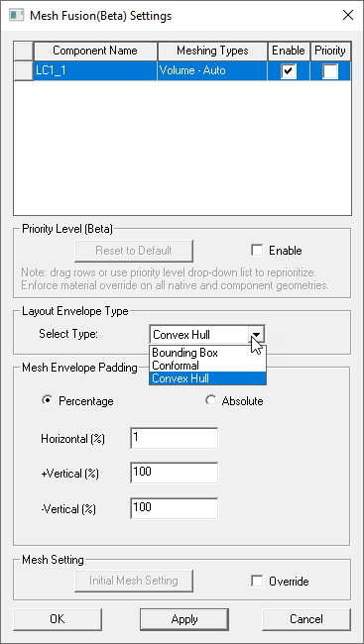The width and height of the screenshot is (364, 644).
Task: Select the LC1_1 row header cell
Action: (24, 70)
